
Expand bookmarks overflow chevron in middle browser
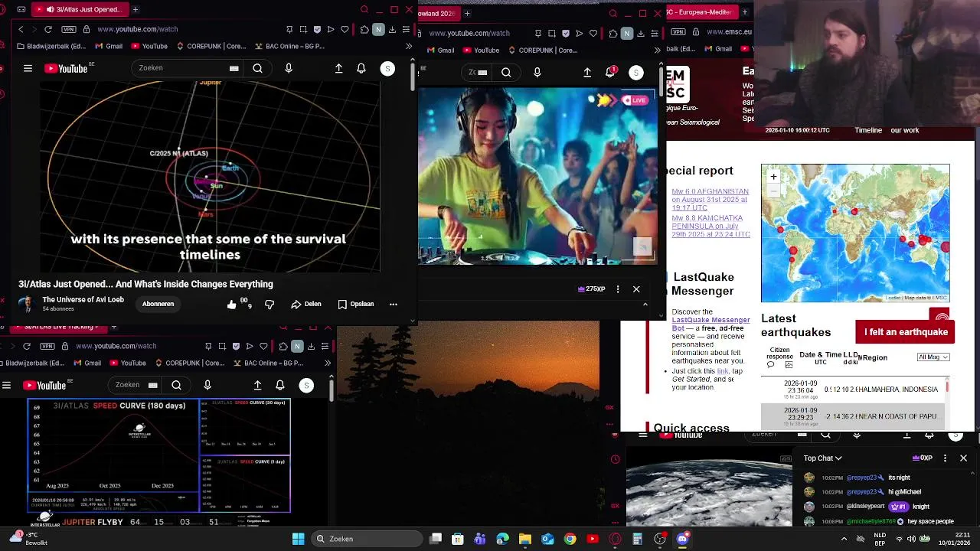(x=658, y=50)
